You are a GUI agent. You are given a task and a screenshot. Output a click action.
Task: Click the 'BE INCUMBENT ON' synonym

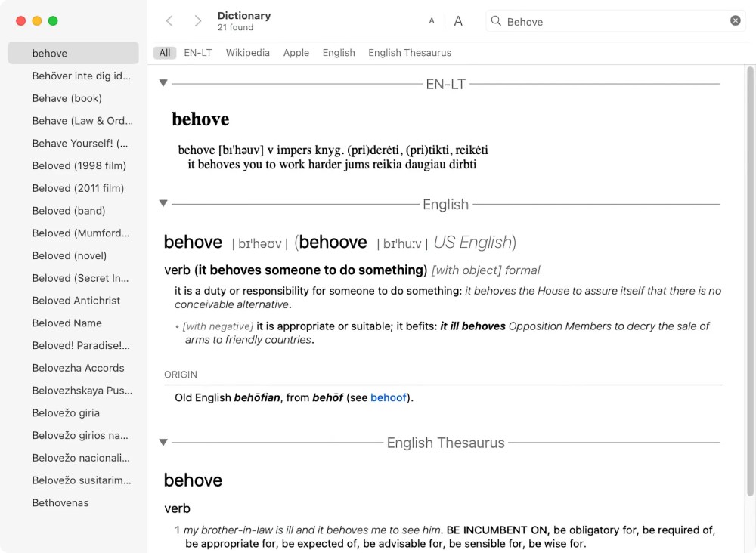pyautogui.click(x=497, y=530)
